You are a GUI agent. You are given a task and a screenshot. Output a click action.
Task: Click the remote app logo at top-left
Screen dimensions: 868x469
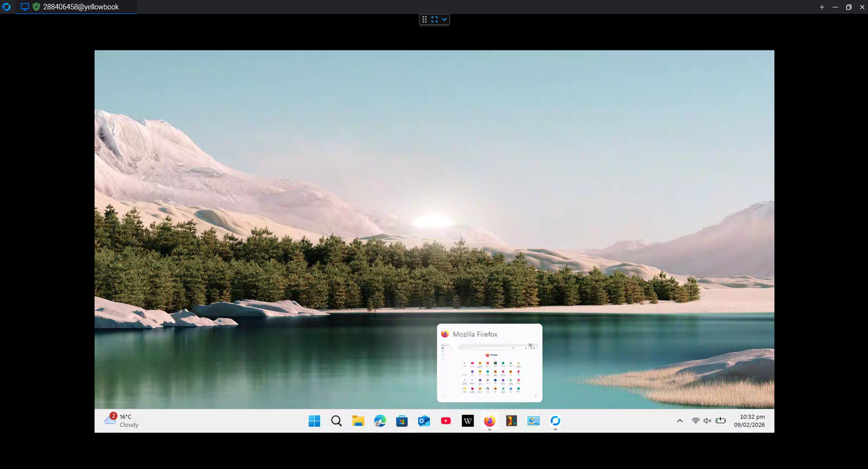pos(6,7)
